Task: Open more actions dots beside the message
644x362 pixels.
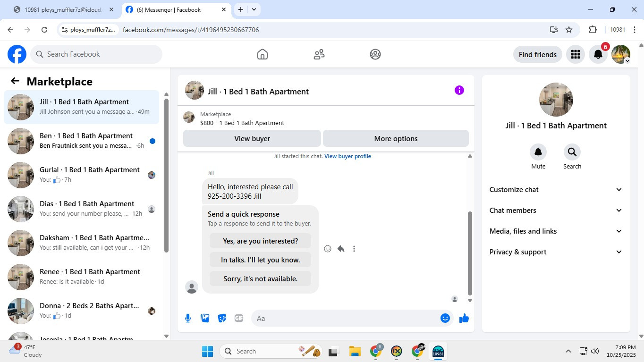Action: [x=354, y=249]
